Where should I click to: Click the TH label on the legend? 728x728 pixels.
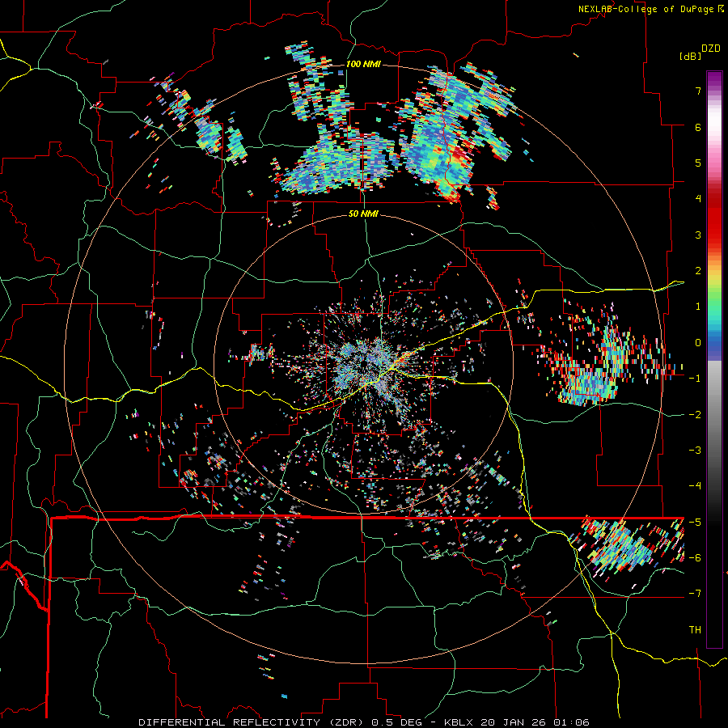(695, 630)
